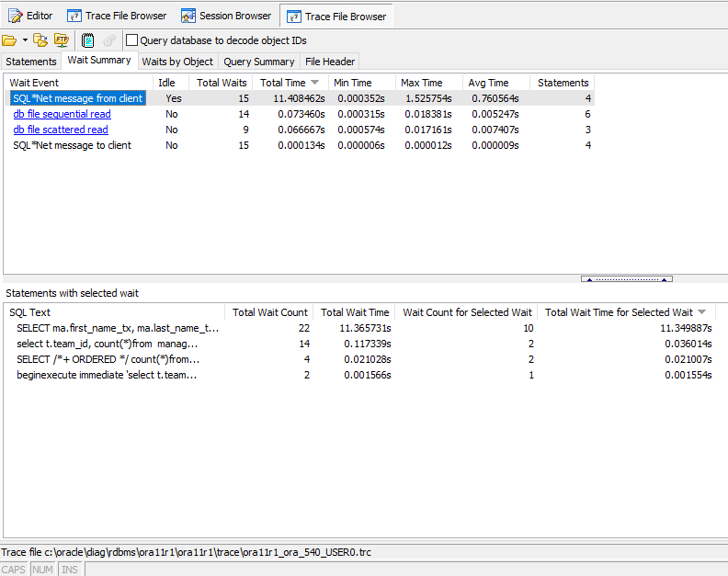The width and height of the screenshot is (728, 576).
Task: Click the 11.365731s total wait time cell
Action: coord(365,328)
